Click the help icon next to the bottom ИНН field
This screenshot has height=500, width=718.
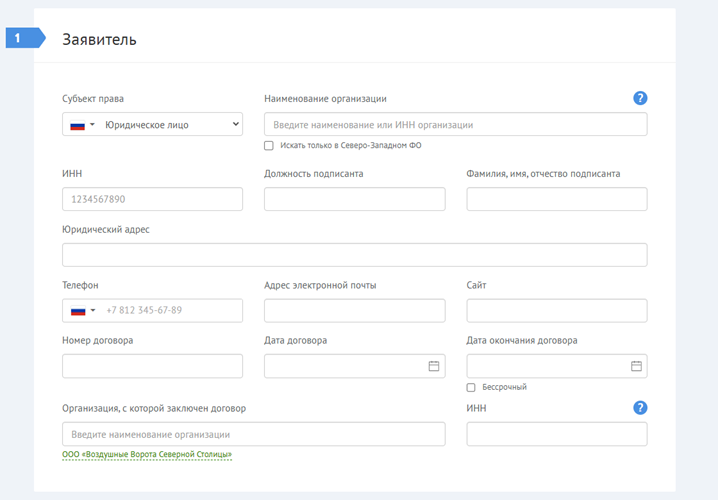[640, 408]
